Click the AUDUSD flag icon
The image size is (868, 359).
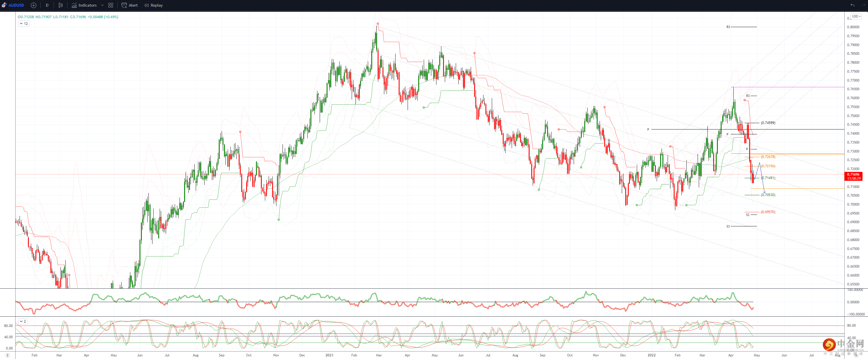pos(4,5)
